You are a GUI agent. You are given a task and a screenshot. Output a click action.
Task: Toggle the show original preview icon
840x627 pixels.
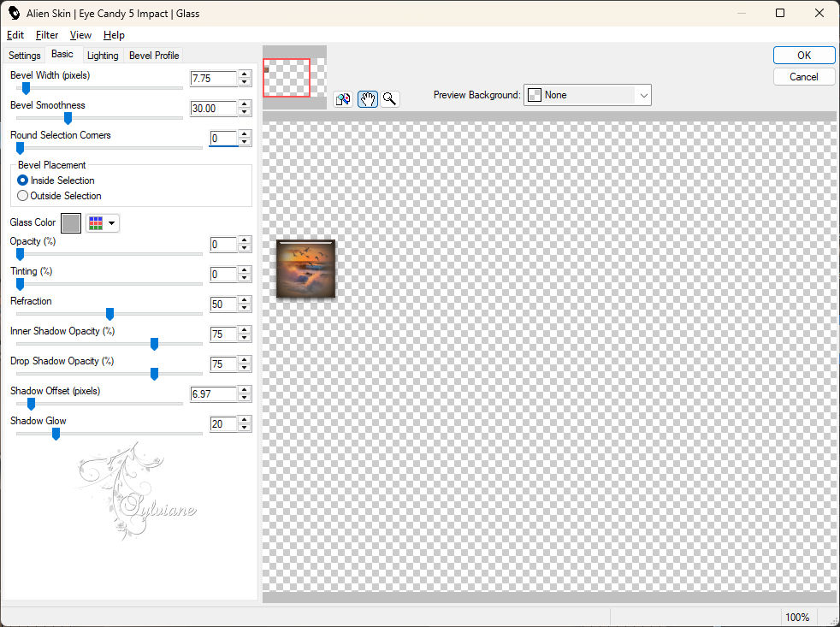point(343,99)
